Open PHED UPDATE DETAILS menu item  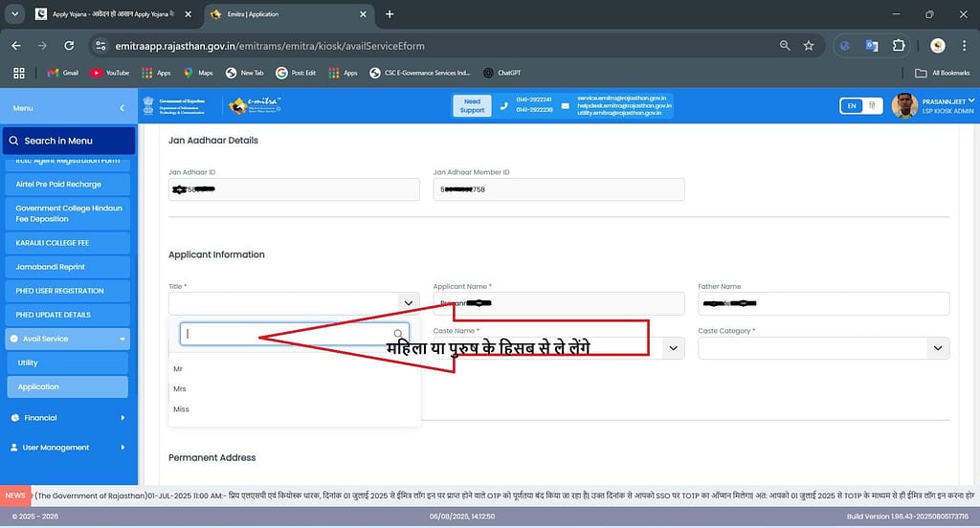pyautogui.click(x=68, y=315)
